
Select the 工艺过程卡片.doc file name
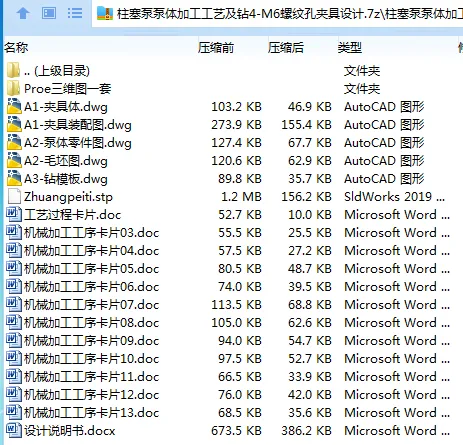72,215
